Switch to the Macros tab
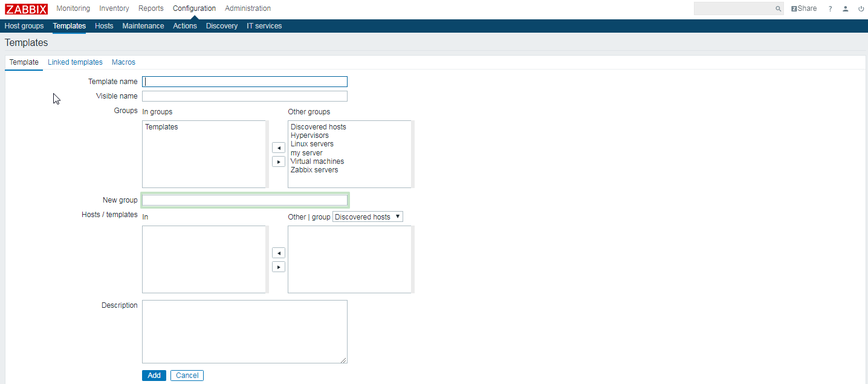 [x=123, y=62]
